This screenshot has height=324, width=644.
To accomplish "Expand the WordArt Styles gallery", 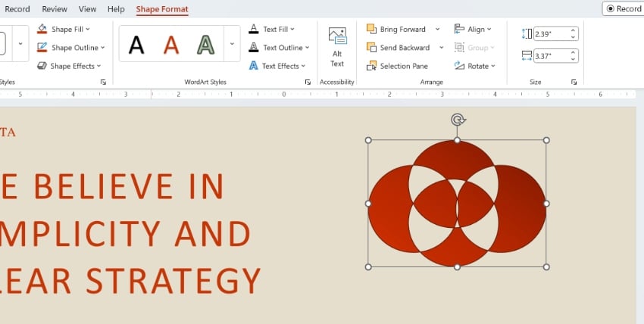I will (x=232, y=45).
